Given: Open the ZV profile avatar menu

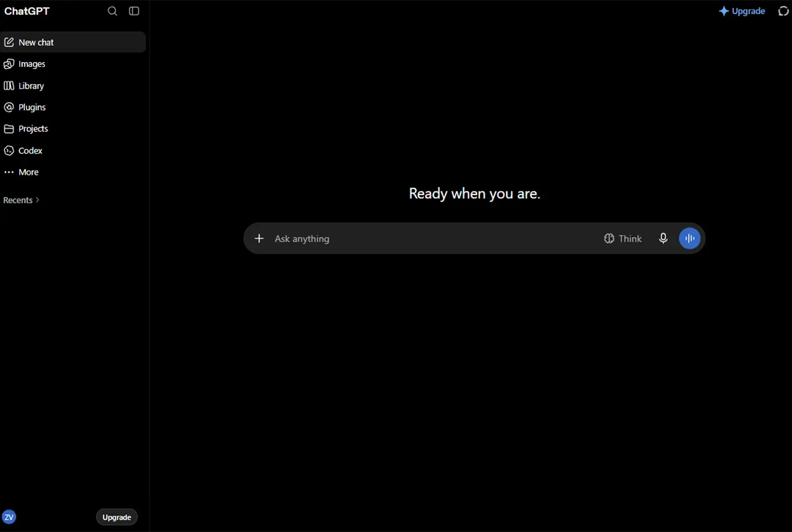Looking at the screenshot, I should (x=9, y=517).
